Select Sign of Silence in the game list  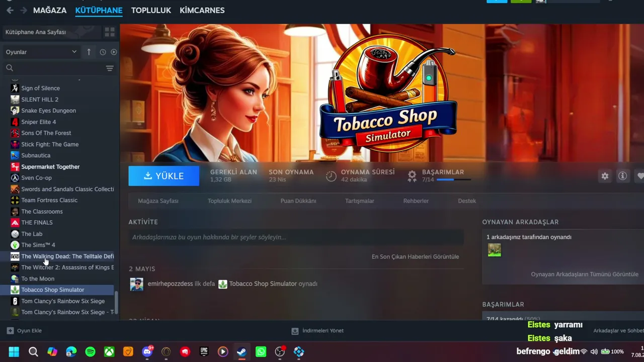pos(62,88)
